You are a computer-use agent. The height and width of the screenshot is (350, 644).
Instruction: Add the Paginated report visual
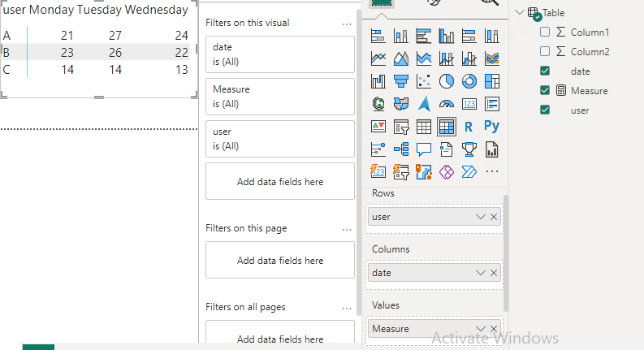[491, 149]
